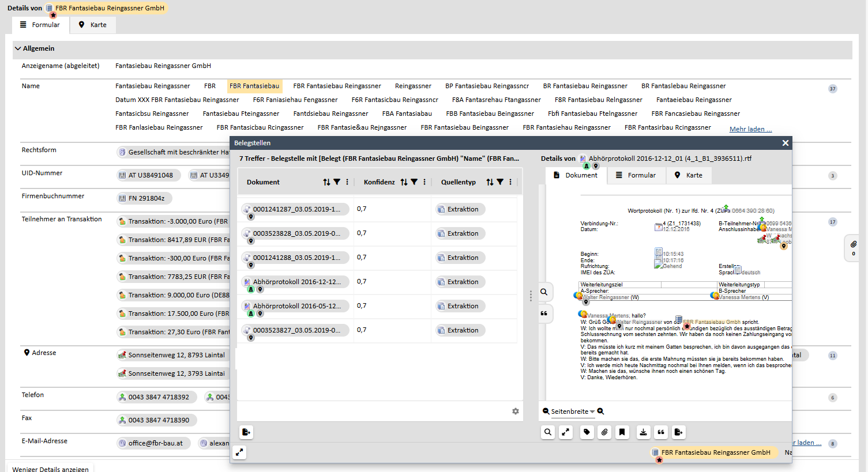Zoom in on the document preview
The height and width of the screenshot is (472, 868).
tap(600, 411)
